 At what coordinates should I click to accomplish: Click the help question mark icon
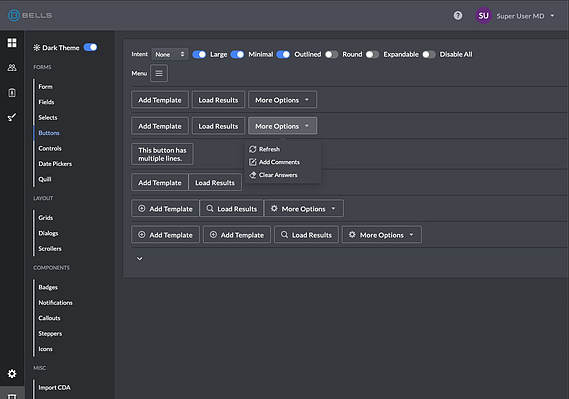point(458,16)
